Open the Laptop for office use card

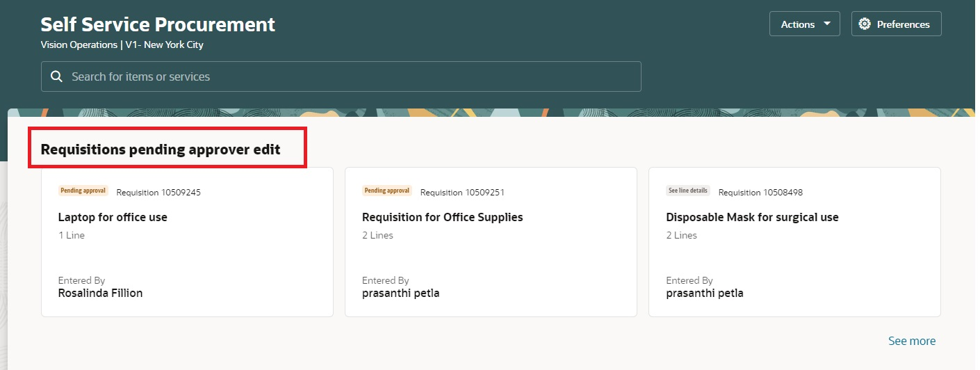click(x=187, y=242)
